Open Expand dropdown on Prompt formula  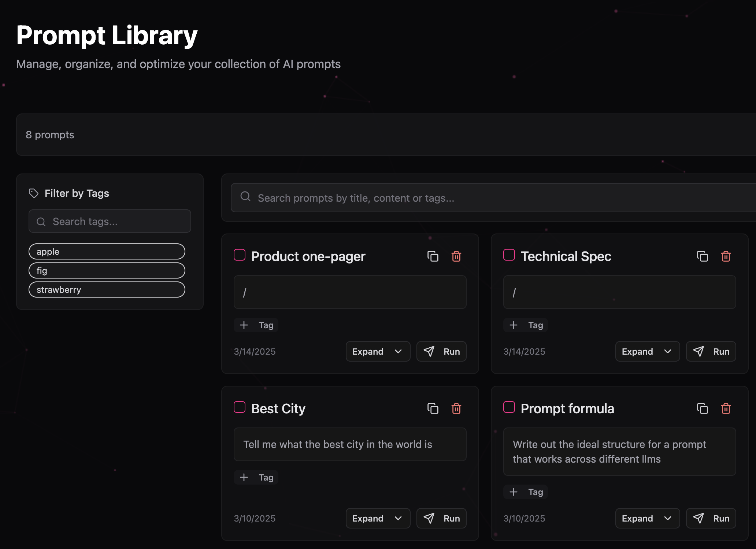[647, 518]
